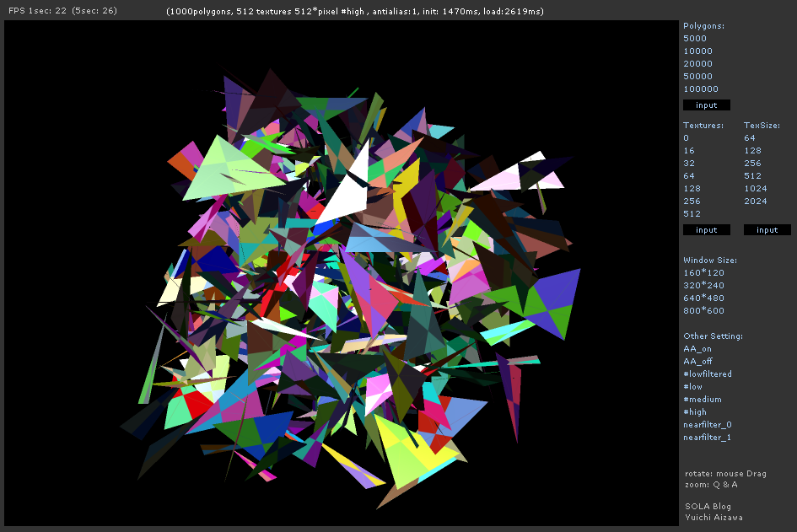Select #medium quality setting

703,400
